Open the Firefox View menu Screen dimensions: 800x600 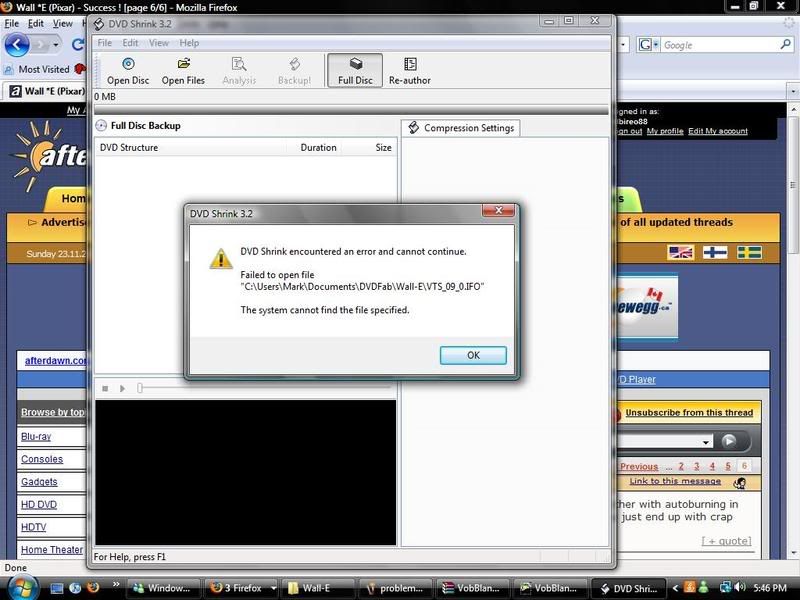(x=62, y=23)
